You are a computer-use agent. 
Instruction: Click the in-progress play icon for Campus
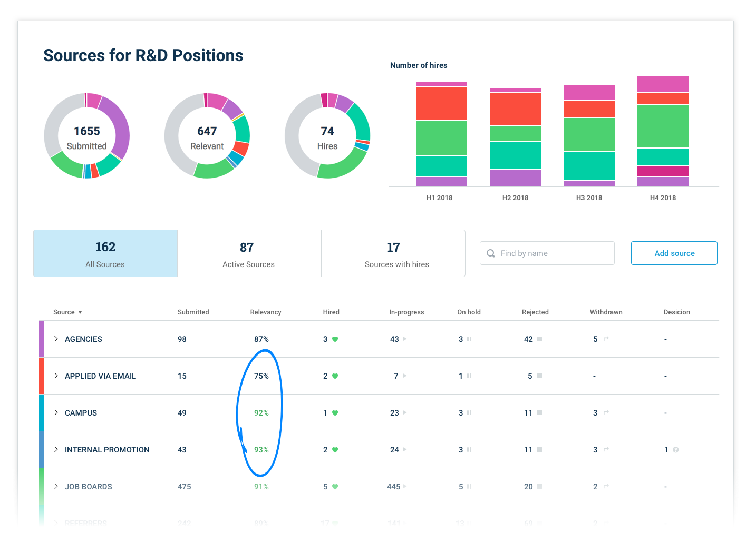click(405, 413)
